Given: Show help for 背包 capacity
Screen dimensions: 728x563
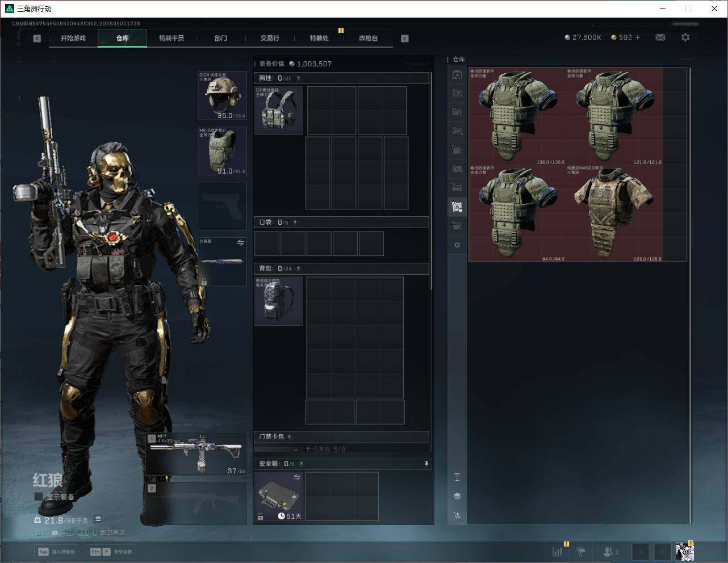Looking at the screenshot, I should [298, 268].
